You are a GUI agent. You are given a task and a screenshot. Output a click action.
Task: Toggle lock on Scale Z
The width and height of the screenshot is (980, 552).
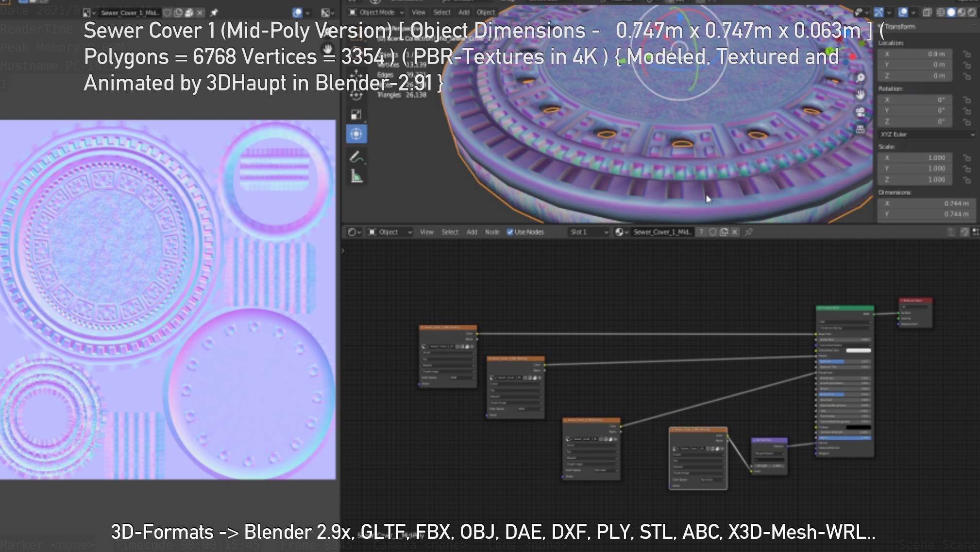pyautogui.click(x=967, y=180)
